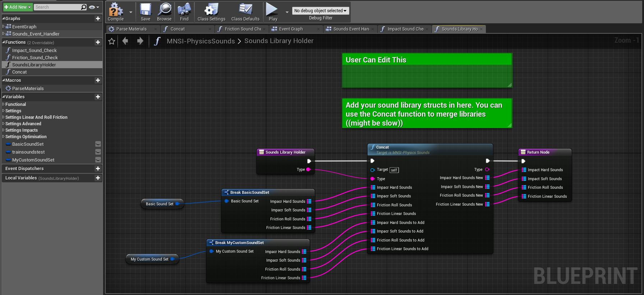
Task: Click the Find binoculars icon
Action: click(x=184, y=10)
